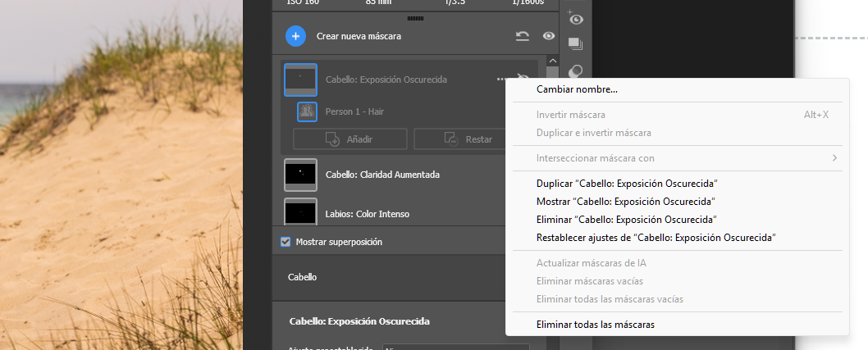Click the Cabello: Claridad Aumentada label
Viewport: 868px width, 350px height.
coord(382,175)
